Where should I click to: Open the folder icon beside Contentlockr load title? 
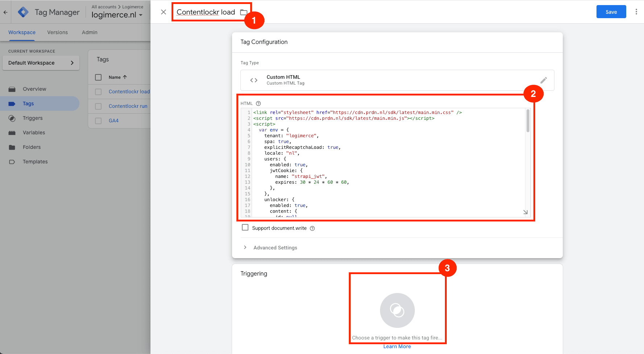[x=243, y=12]
